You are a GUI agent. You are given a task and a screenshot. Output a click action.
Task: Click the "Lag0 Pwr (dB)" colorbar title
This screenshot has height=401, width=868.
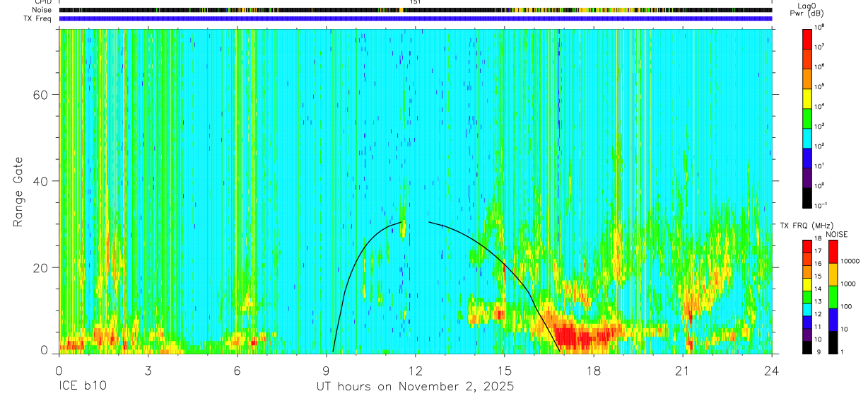pyautogui.click(x=808, y=9)
